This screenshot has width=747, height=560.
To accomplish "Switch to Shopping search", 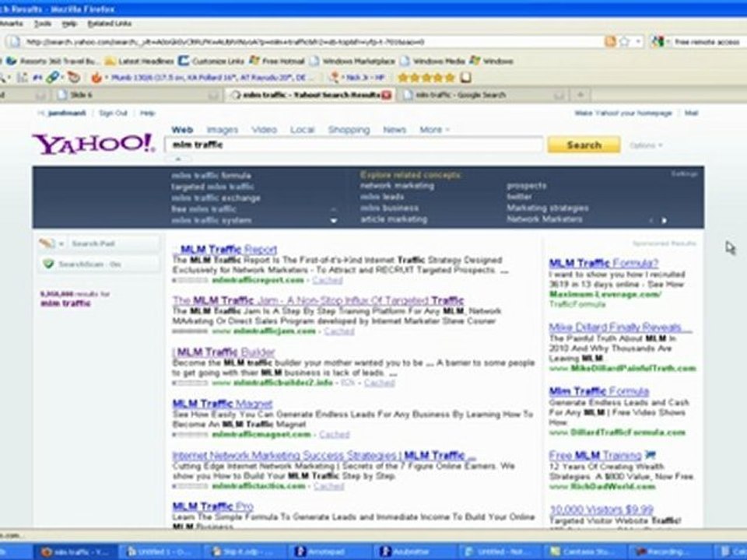I will point(349,130).
